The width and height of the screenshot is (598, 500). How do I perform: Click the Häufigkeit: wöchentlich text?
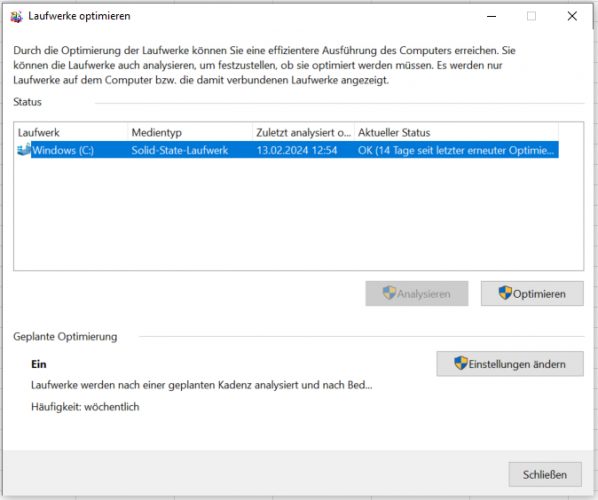pyautogui.click(x=85, y=407)
